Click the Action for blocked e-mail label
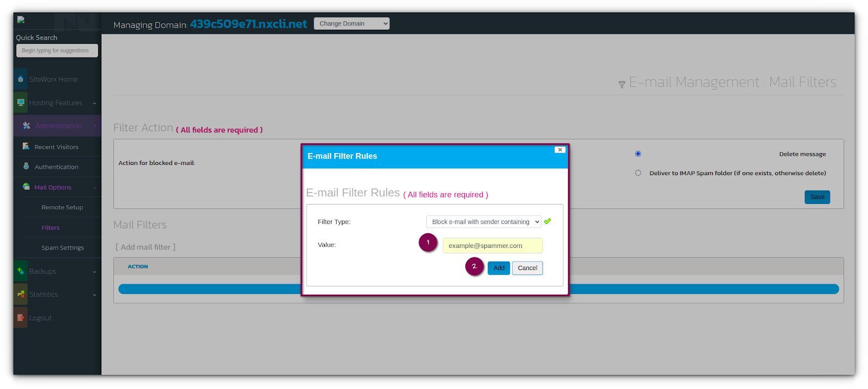The height and width of the screenshot is (389, 868). tap(157, 163)
